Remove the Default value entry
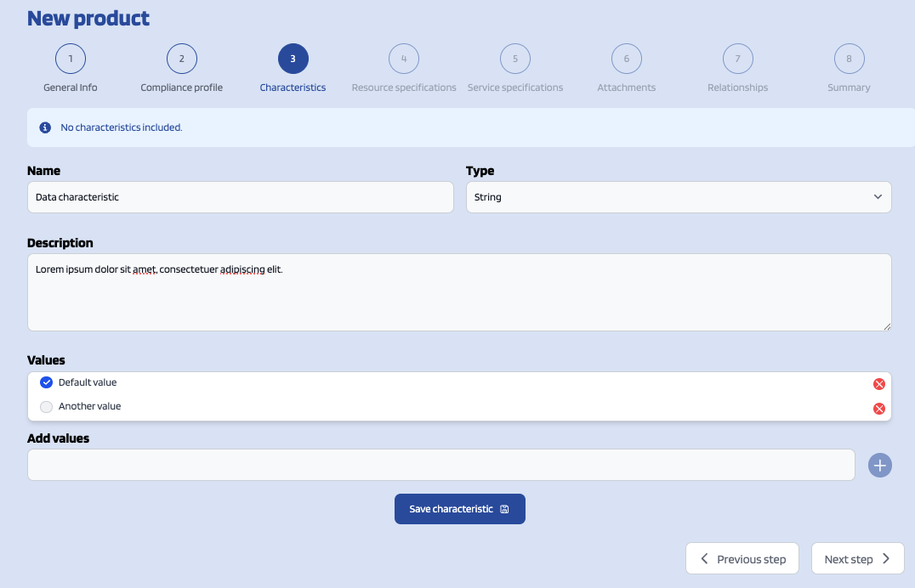Viewport: 915px width, 588px height. point(879,384)
